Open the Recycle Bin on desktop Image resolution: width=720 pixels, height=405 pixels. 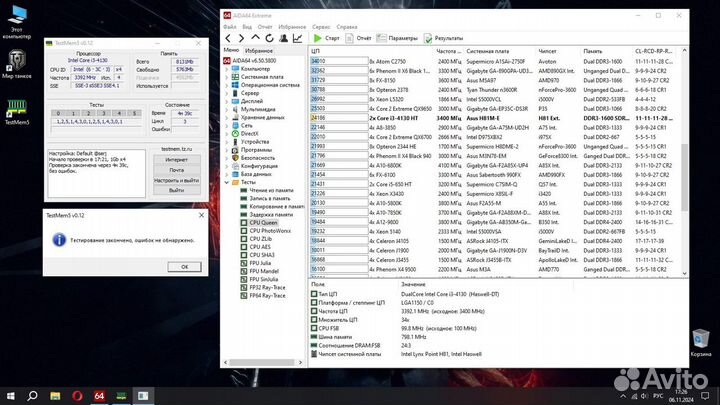point(701,340)
